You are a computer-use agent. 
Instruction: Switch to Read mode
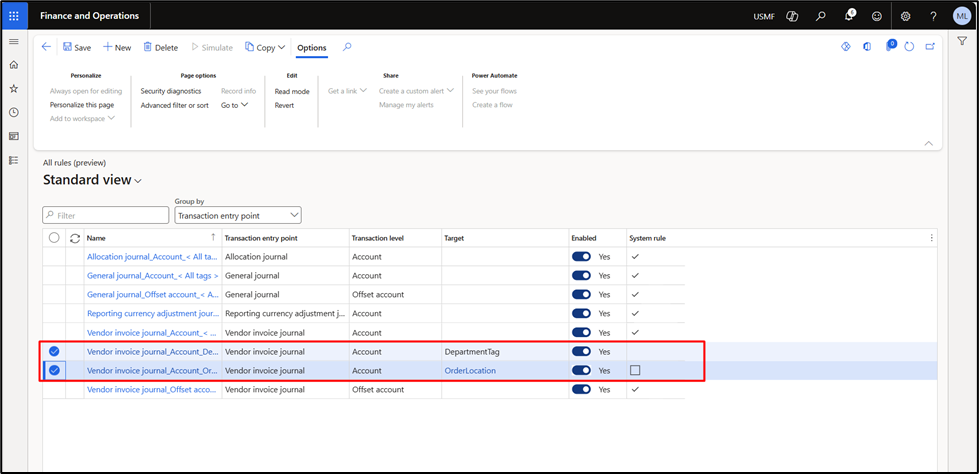(x=292, y=91)
